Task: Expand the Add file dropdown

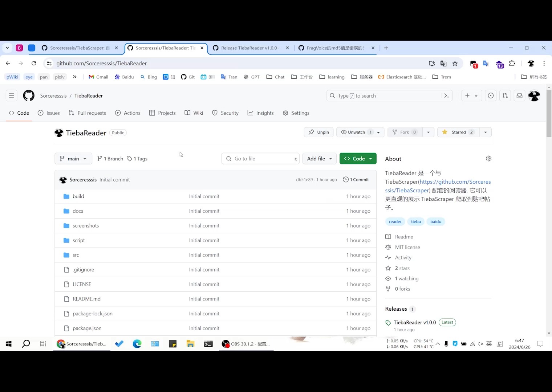Action: [x=319, y=159]
